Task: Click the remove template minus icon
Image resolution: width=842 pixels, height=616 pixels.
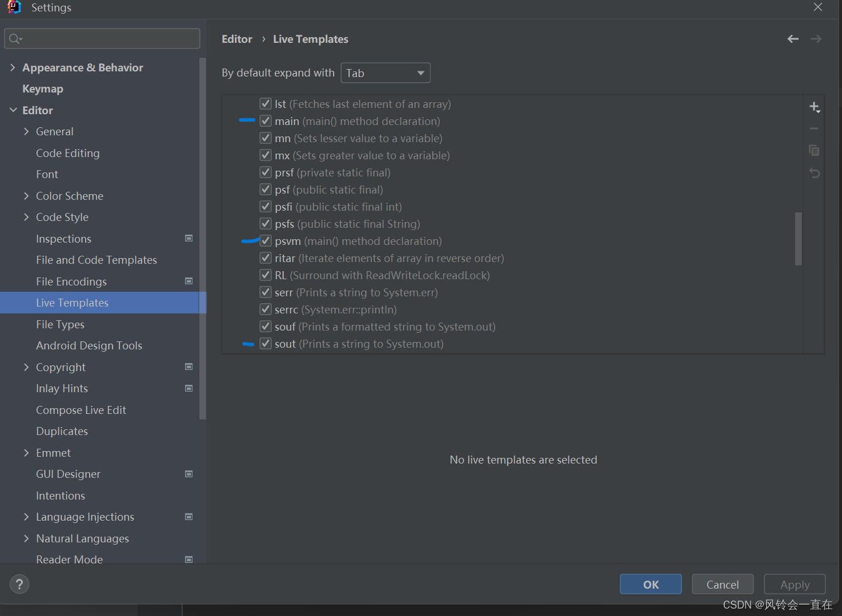Action: click(x=815, y=128)
